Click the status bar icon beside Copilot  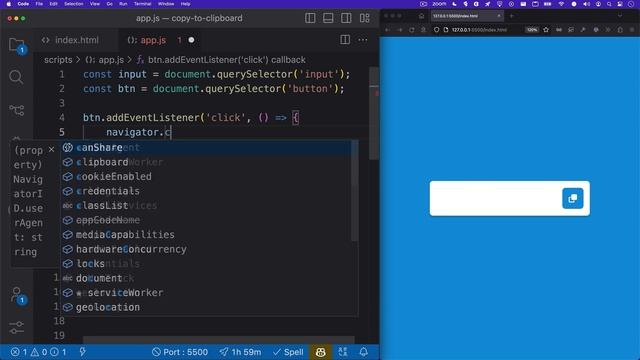point(343,352)
